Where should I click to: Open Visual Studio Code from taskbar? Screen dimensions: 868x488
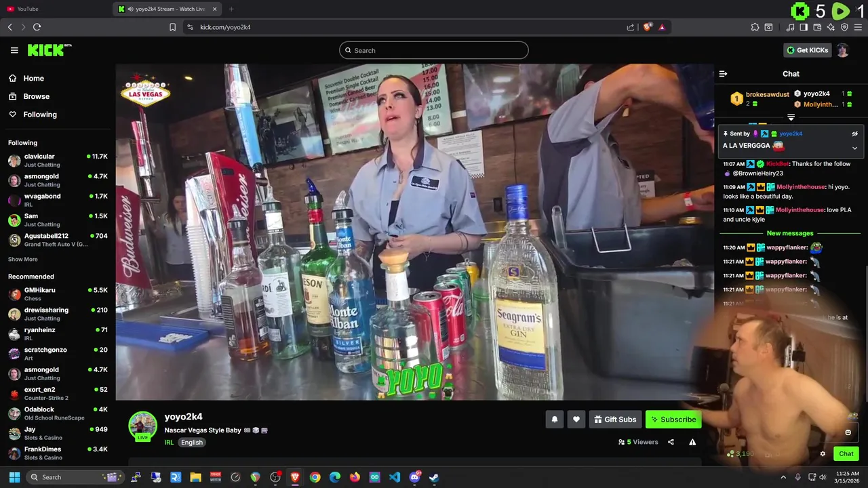(x=395, y=477)
